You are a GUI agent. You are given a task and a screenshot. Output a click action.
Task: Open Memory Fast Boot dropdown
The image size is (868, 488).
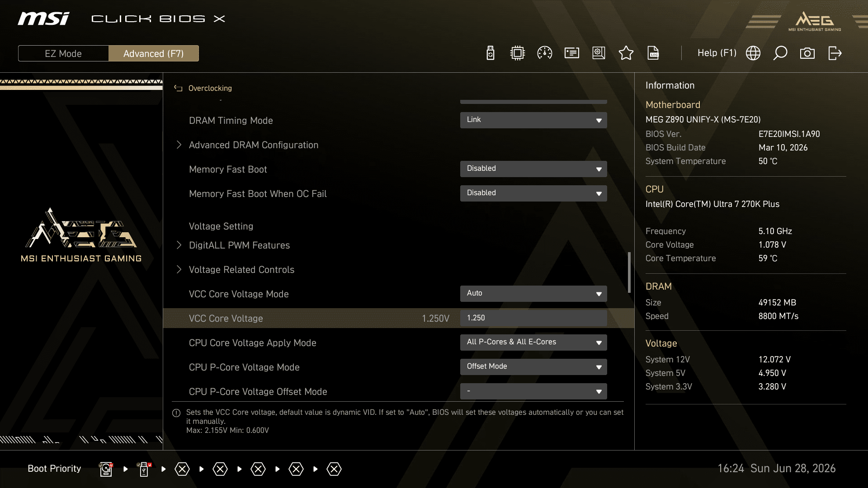(533, 169)
